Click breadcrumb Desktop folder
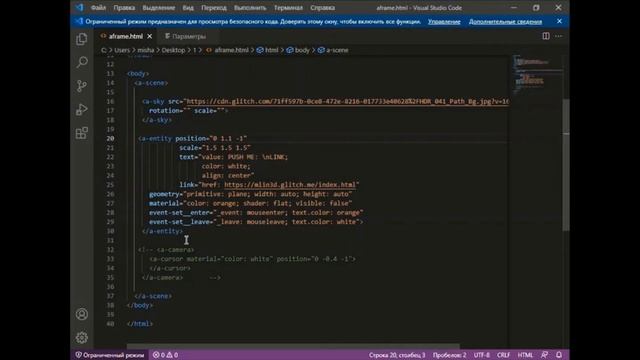Viewport: 640px width, 360px height. [173, 50]
